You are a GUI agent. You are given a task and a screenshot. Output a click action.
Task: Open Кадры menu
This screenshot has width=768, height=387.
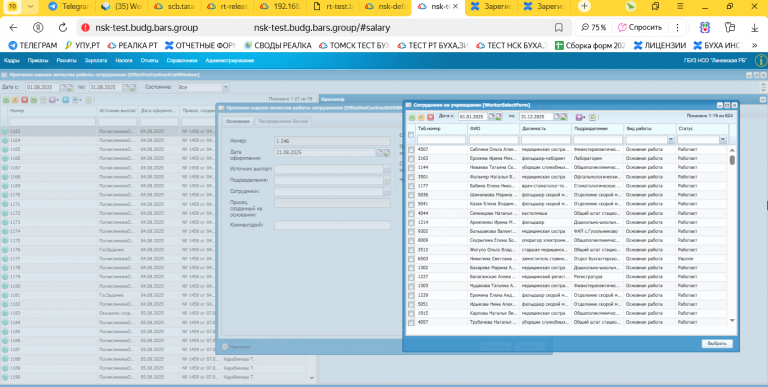(11, 61)
